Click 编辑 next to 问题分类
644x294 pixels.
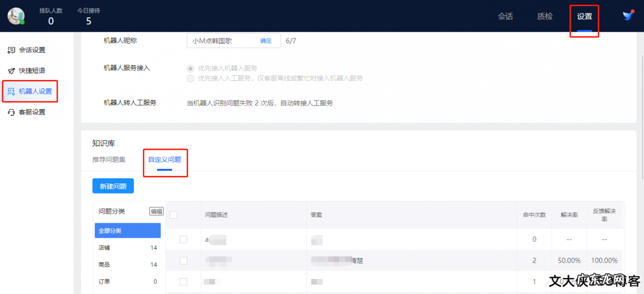156,211
